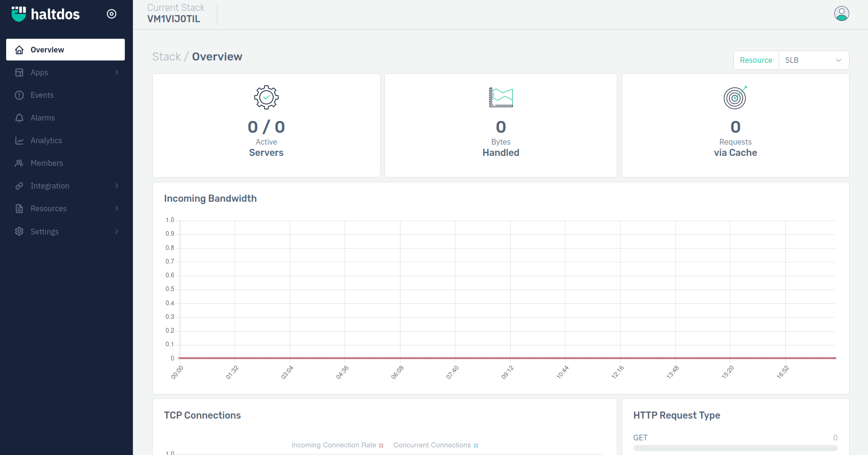The width and height of the screenshot is (868, 455).
Task: Toggle Incoming Connection Rate legend series
Action: pyautogui.click(x=337, y=445)
